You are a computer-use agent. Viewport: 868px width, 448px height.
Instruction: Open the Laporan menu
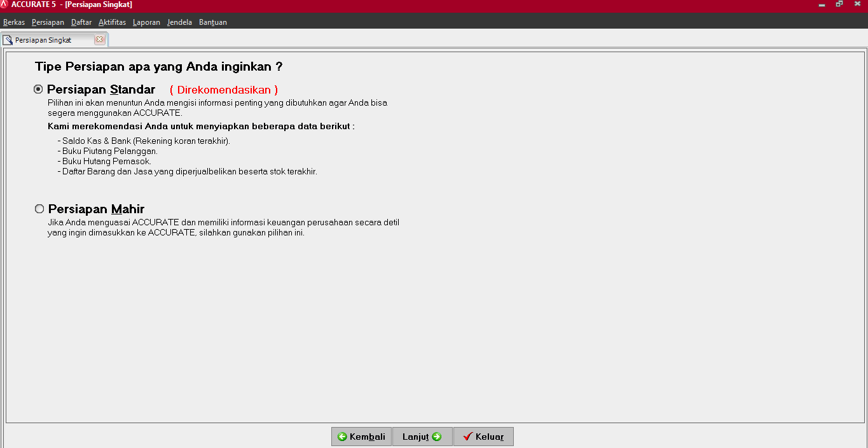pos(146,22)
